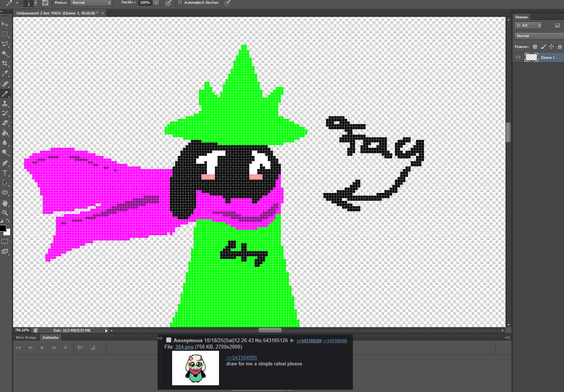This screenshot has height=392, width=564.
Task: Switch to the Zeitleiste tab
Action: 50,338
